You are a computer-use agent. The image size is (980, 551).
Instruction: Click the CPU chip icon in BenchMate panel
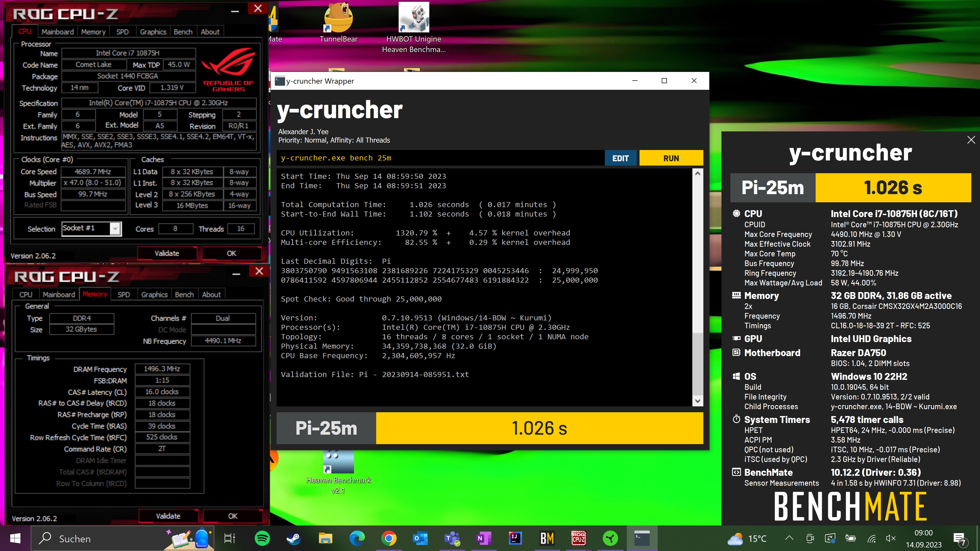(736, 213)
